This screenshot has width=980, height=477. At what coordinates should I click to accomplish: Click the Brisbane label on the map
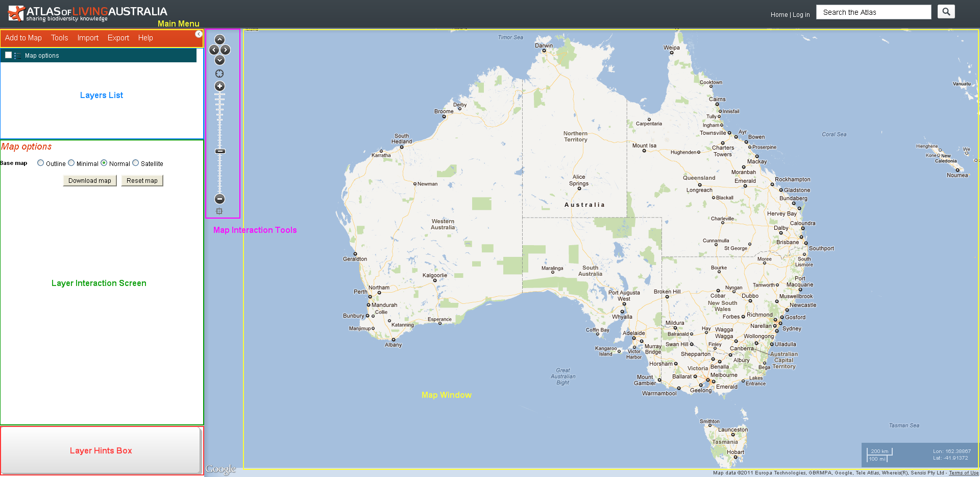coord(788,242)
